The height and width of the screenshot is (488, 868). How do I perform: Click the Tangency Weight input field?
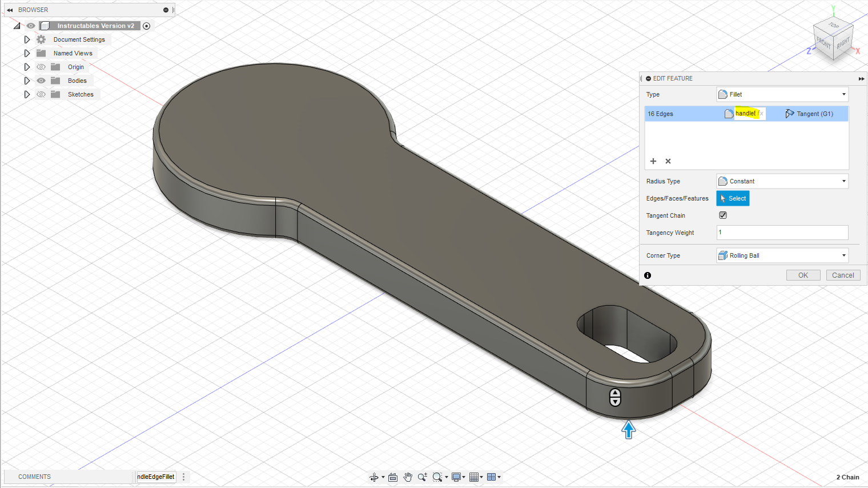[782, 233]
